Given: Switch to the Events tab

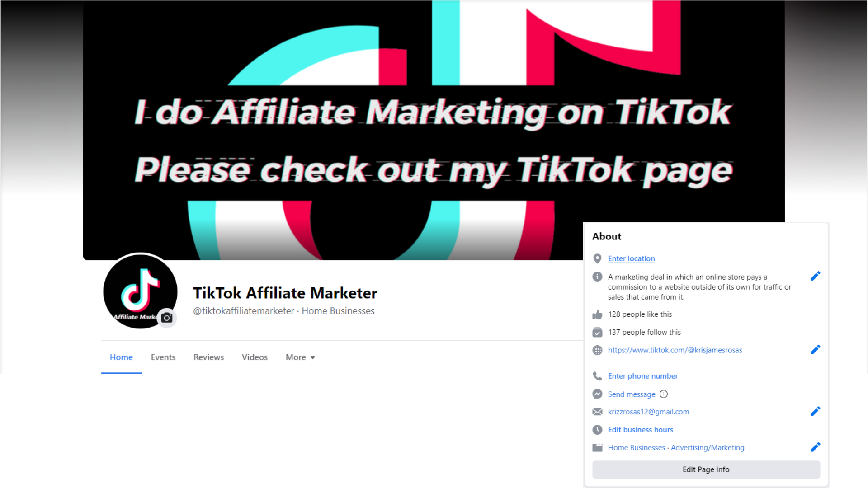Looking at the screenshot, I should [x=163, y=357].
